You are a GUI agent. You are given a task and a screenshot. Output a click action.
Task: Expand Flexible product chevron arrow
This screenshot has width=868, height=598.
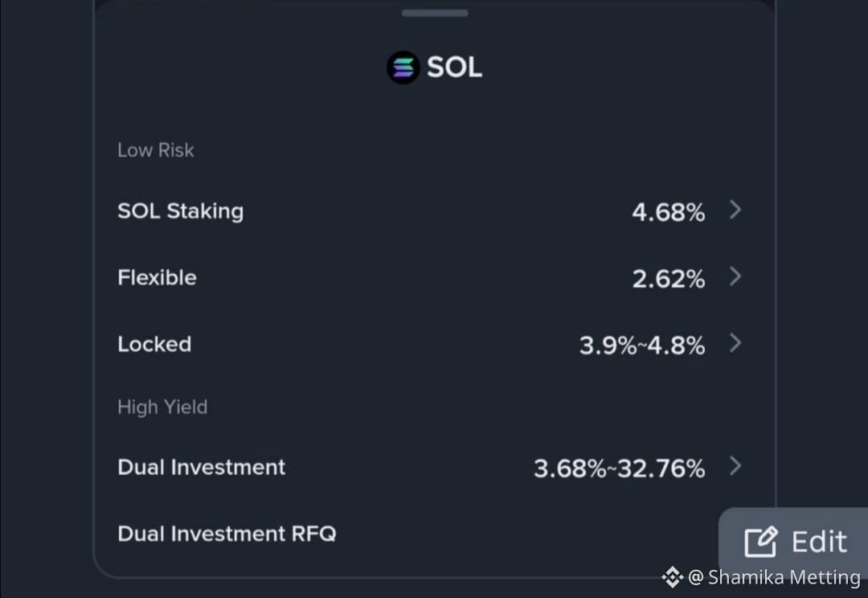pyautogui.click(x=735, y=276)
